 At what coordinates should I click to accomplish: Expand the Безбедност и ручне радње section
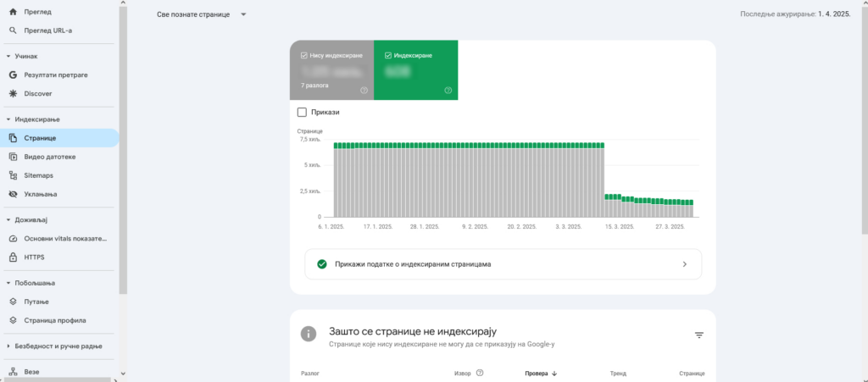click(8, 346)
